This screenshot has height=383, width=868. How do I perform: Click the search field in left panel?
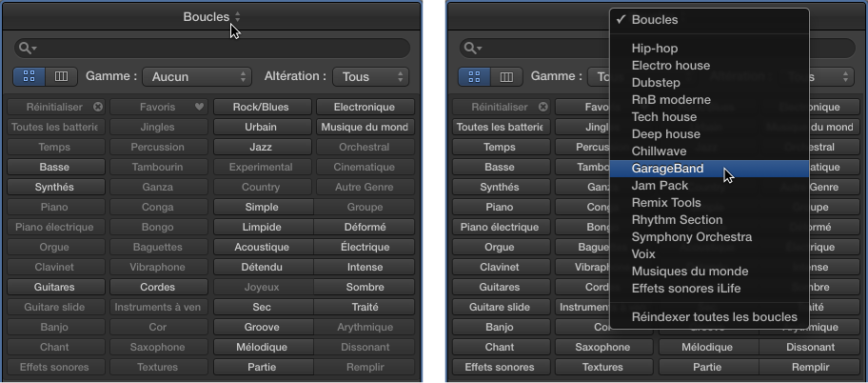[x=219, y=48]
